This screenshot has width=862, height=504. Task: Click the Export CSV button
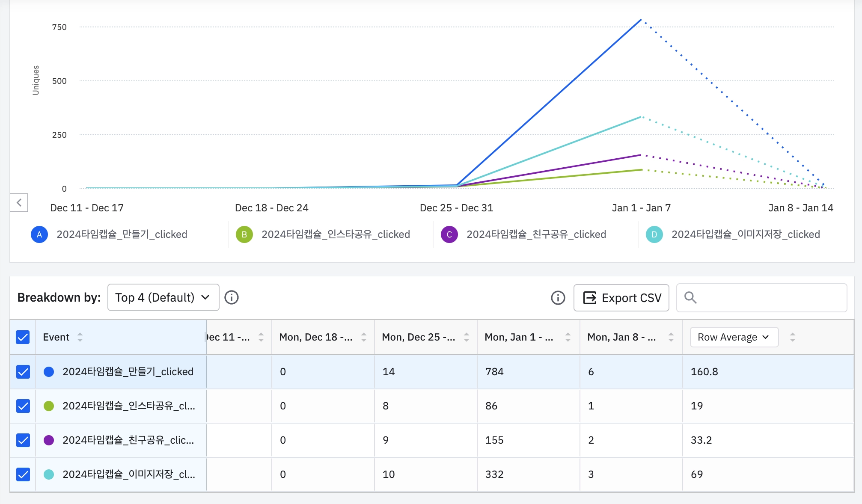tap(621, 298)
